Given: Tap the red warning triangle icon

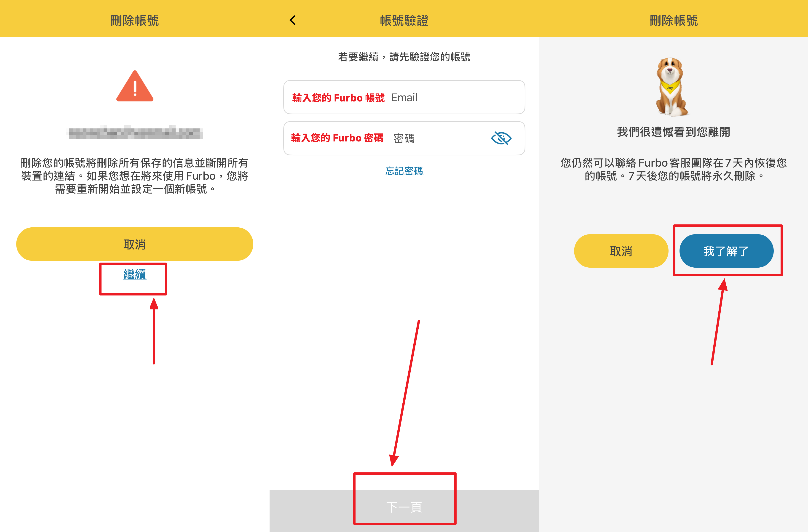Looking at the screenshot, I should [135, 86].
